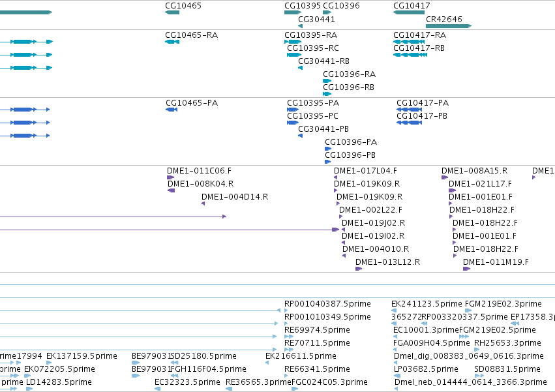Click EST EK216611.5prime

click(301, 356)
